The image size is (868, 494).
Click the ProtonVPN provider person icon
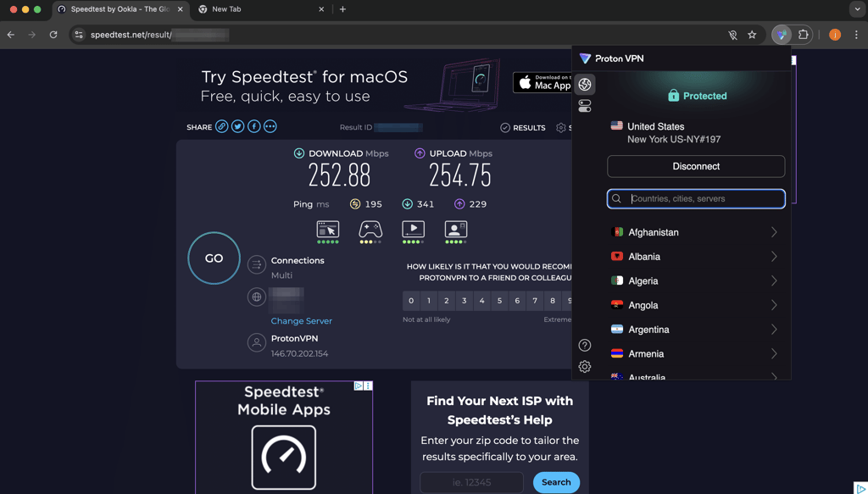click(x=256, y=342)
